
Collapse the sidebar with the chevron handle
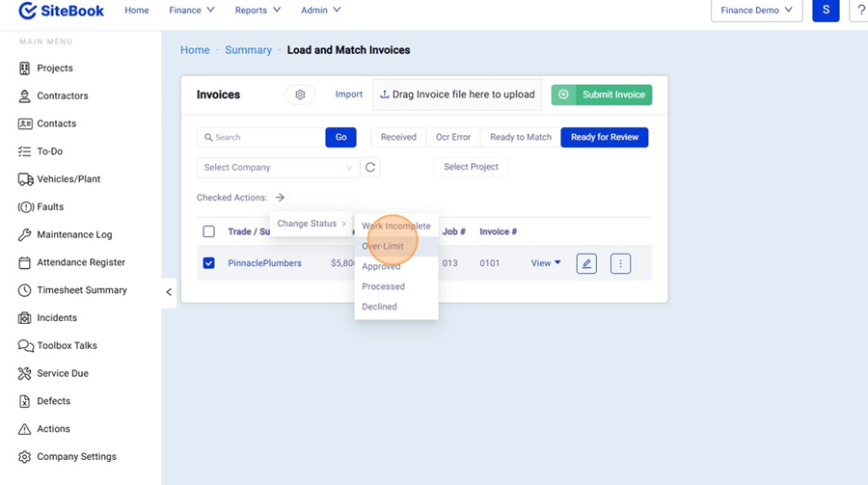click(x=169, y=291)
